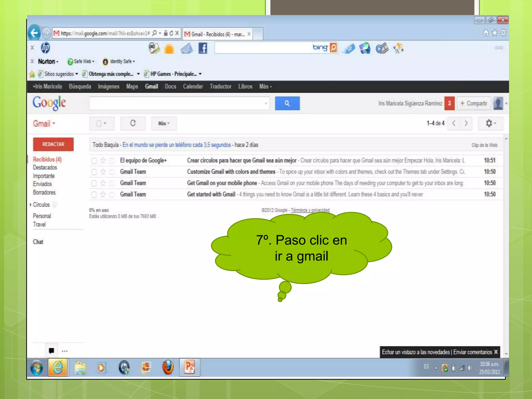532x399 pixels.
Task: Click the + Compartir button
Action: point(474,103)
